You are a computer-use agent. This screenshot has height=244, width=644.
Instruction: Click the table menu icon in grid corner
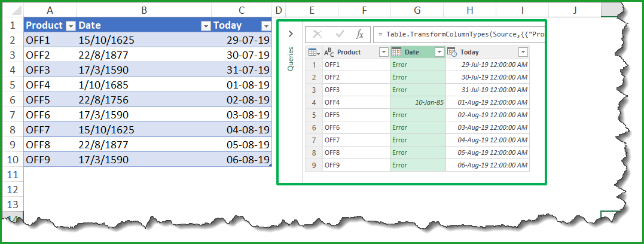coord(313,52)
